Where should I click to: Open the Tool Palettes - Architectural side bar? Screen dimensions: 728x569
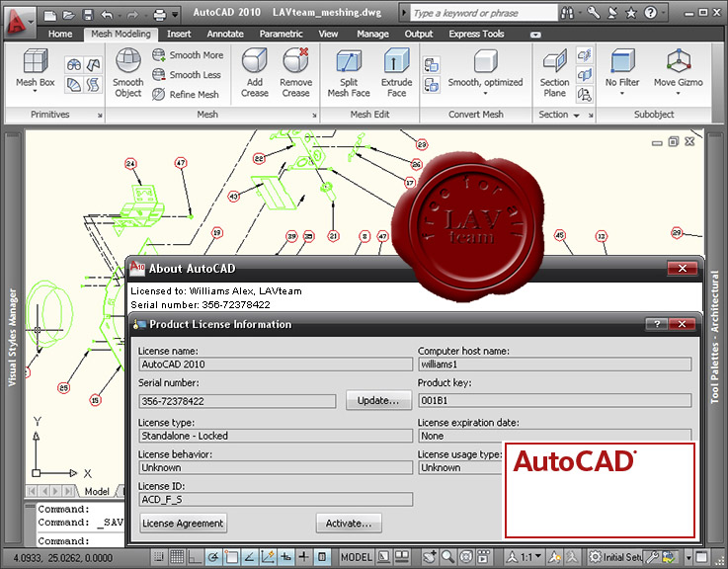pos(714,338)
